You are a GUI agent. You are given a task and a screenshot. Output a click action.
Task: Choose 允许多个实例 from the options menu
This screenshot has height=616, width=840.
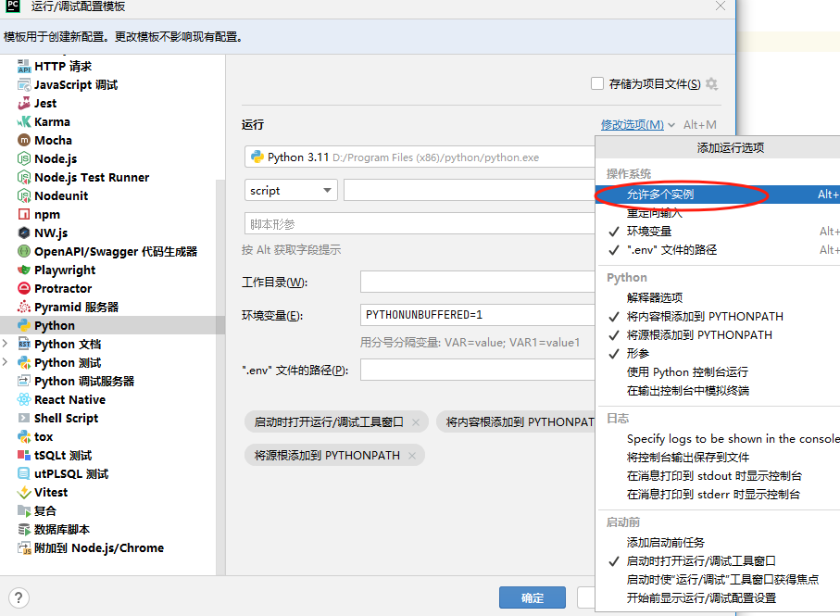click(x=659, y=195)
